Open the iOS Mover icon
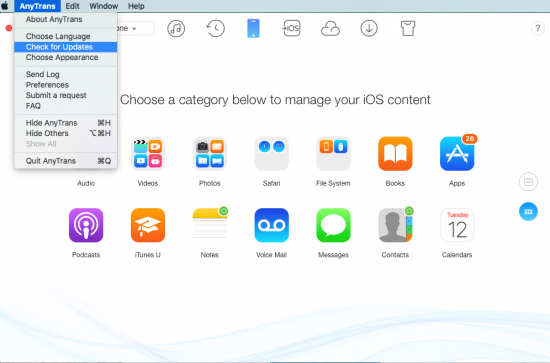 [291, 28]
